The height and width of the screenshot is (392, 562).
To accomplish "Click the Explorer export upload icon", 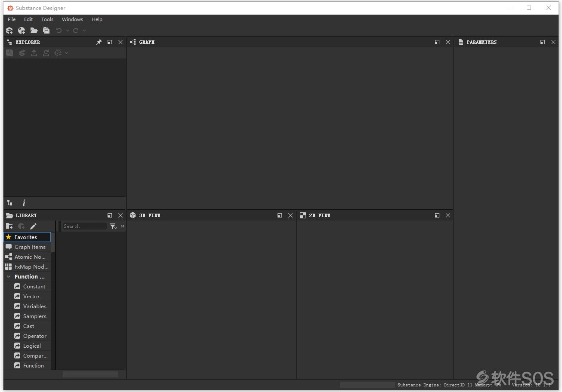I will (x=34, y=53).
